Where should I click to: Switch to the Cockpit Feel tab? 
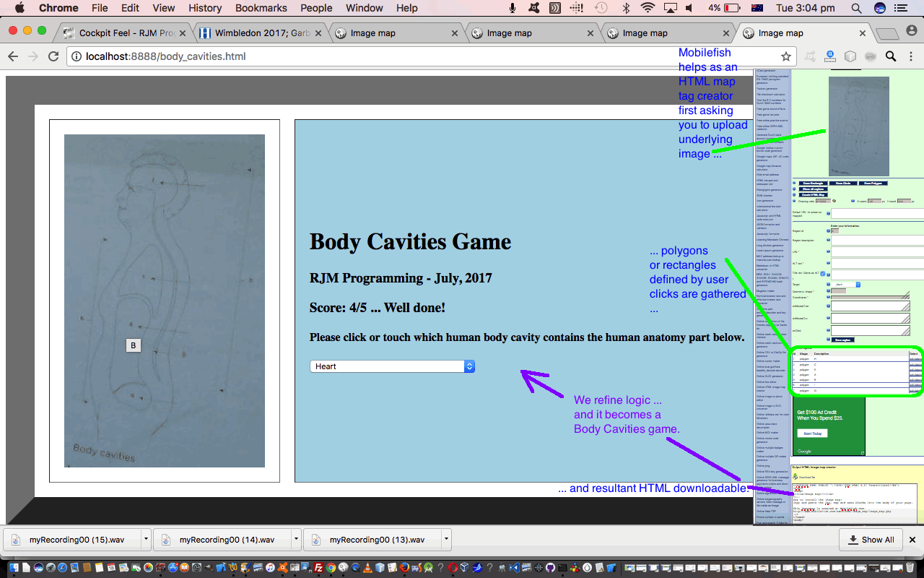(x=123, y=33)
